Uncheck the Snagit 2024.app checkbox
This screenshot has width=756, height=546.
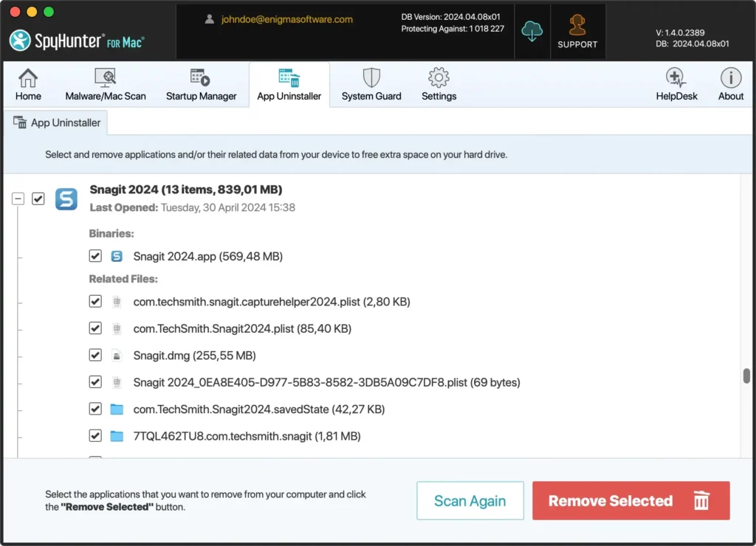95,256
